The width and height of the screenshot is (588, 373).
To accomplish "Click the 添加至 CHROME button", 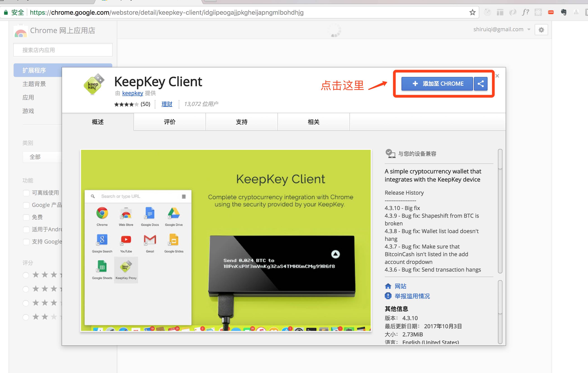I will click(437, 84).
